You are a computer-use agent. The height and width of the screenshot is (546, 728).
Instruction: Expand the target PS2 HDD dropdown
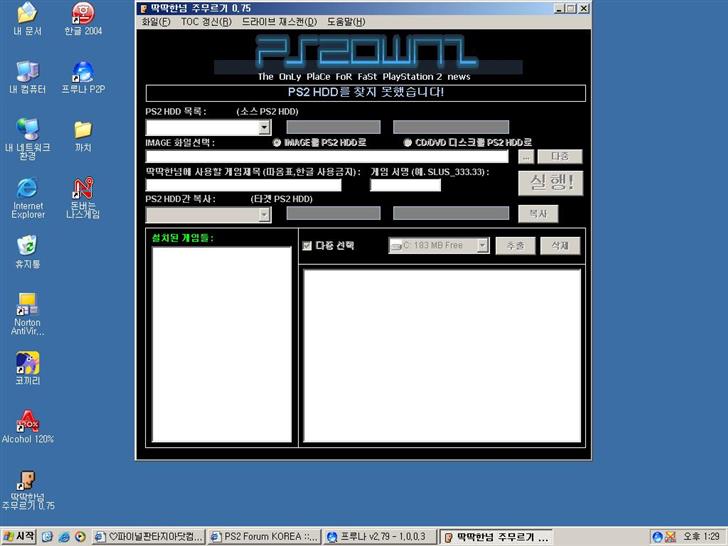click(265, 214)
